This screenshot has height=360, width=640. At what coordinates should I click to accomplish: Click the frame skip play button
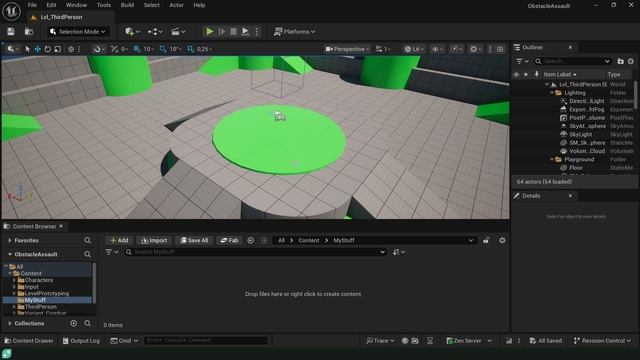pos(222,31)
